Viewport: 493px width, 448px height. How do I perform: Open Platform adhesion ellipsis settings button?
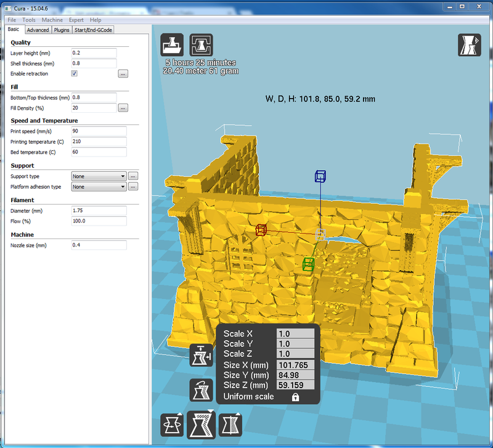point(133,187)
